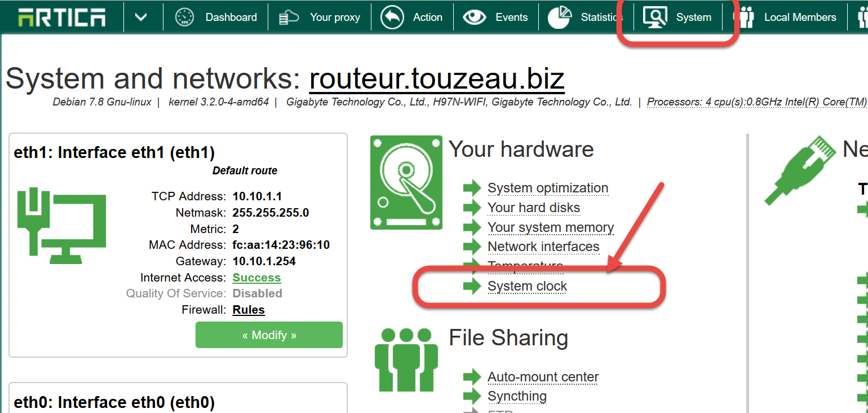The height and width of the screenshot is (413, 868).
Task: Click the arrow icon beside Auto-mount center
Action: pyautogui.click(x=472, y=377)
